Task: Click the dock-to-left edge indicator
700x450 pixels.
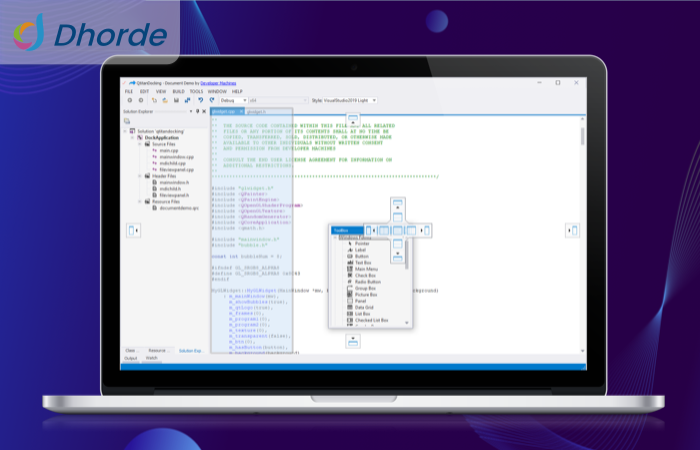Action: 132,231
